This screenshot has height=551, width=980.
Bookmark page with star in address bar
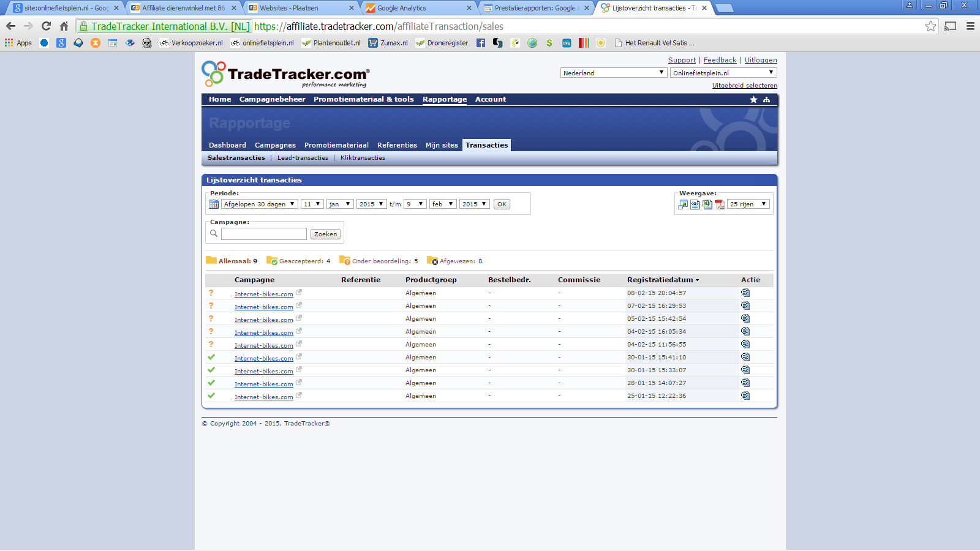pyautogui.click(x=931, y=26)
